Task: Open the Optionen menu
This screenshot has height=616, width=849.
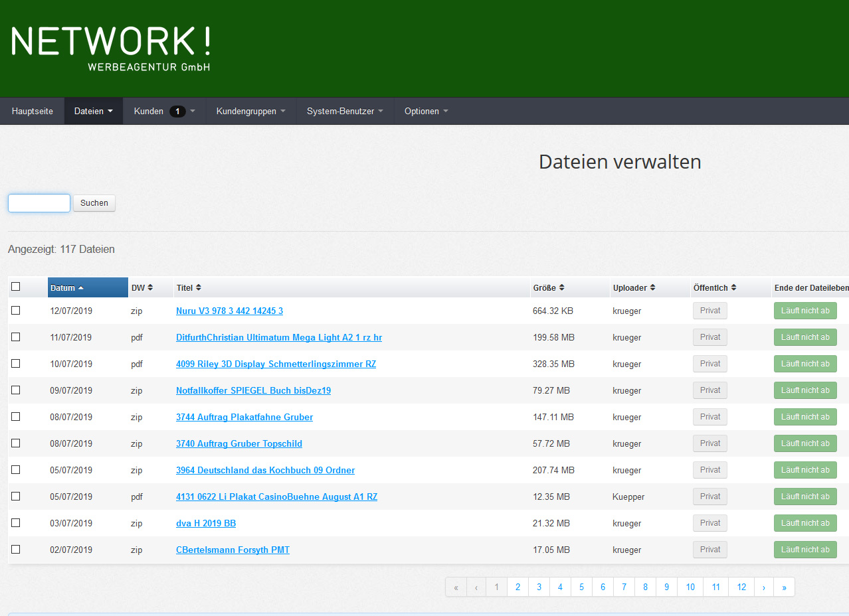Action: click(x=426, y=111)
